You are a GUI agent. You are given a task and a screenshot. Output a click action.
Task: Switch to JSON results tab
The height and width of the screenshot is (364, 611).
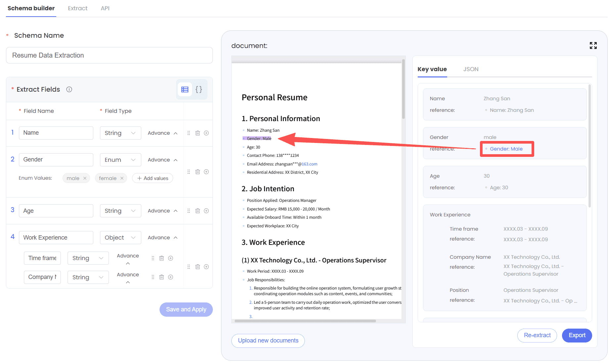pyautogui.click(x=471, y=69)
